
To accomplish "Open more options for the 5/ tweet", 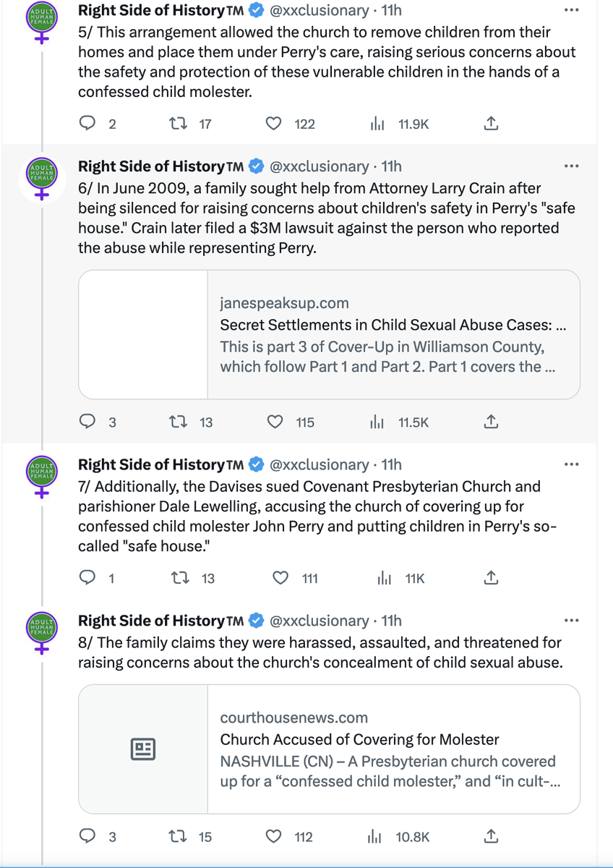I will tap(571, 10).
